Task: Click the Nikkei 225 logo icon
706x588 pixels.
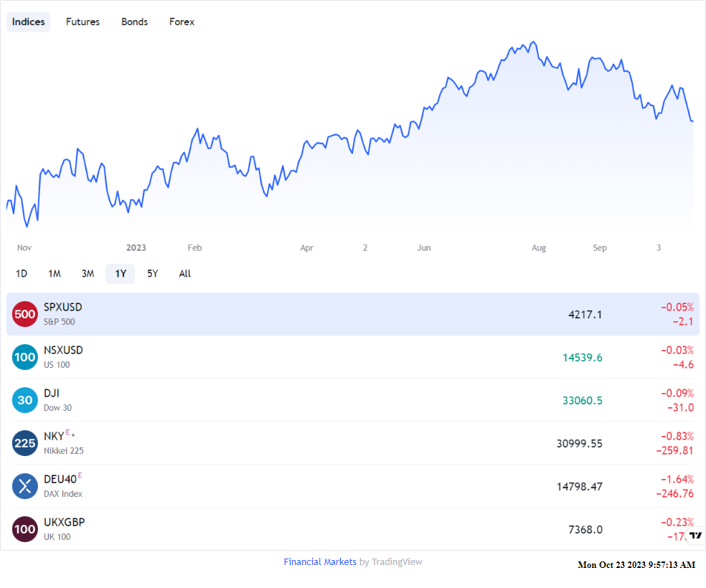Action: click(25, 443)
